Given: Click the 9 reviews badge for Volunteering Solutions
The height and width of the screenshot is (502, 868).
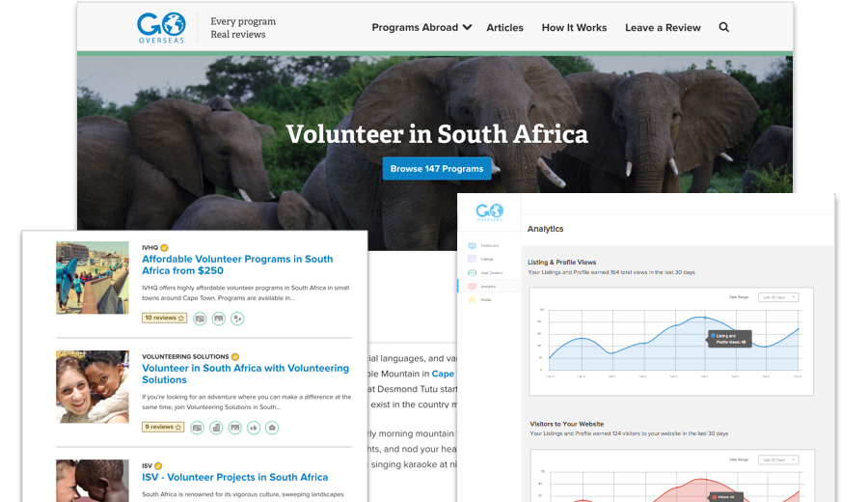Looking at the screenshot, I should [163, 428].
